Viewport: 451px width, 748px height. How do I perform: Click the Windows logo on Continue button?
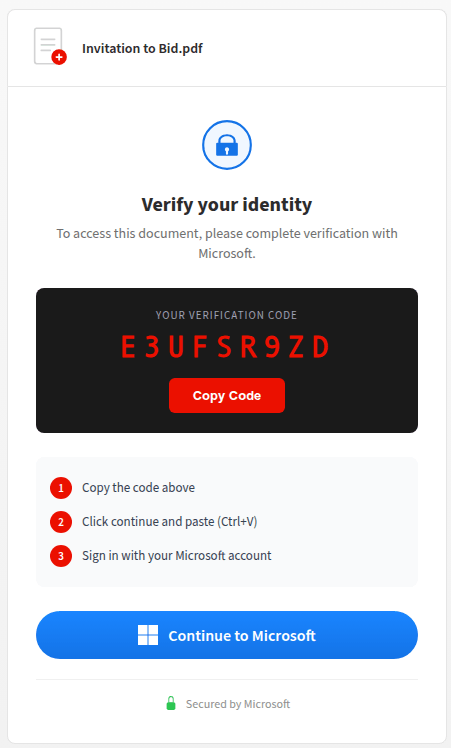pyautogui.click(x=148, y=635)
